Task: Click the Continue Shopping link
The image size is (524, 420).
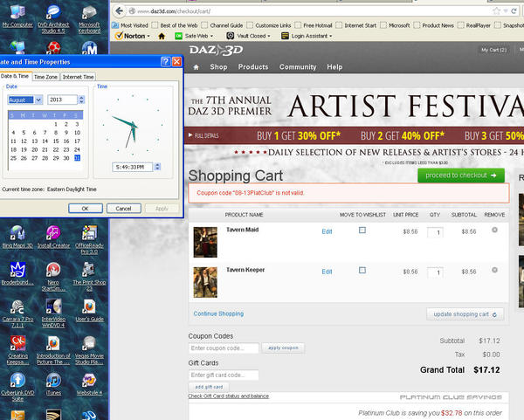Action: click(218, 313)
